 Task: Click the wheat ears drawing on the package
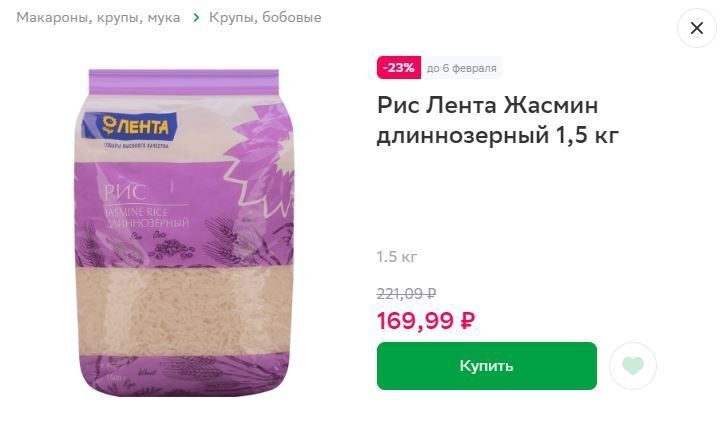[x=227, y=242]
